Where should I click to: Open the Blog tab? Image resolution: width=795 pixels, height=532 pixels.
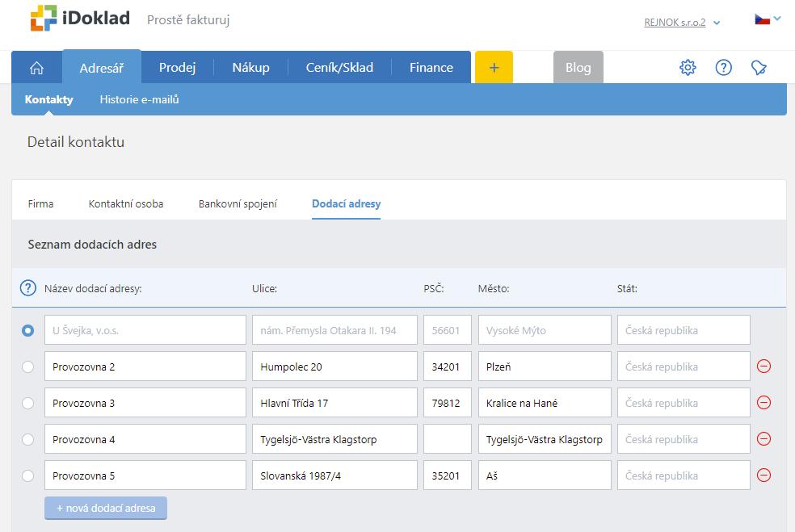(x=578, y=67)
